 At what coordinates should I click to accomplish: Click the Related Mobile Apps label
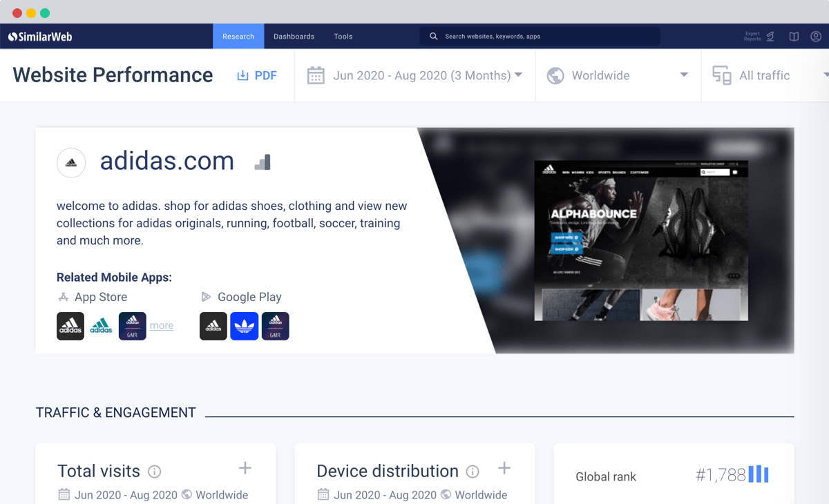114,278
